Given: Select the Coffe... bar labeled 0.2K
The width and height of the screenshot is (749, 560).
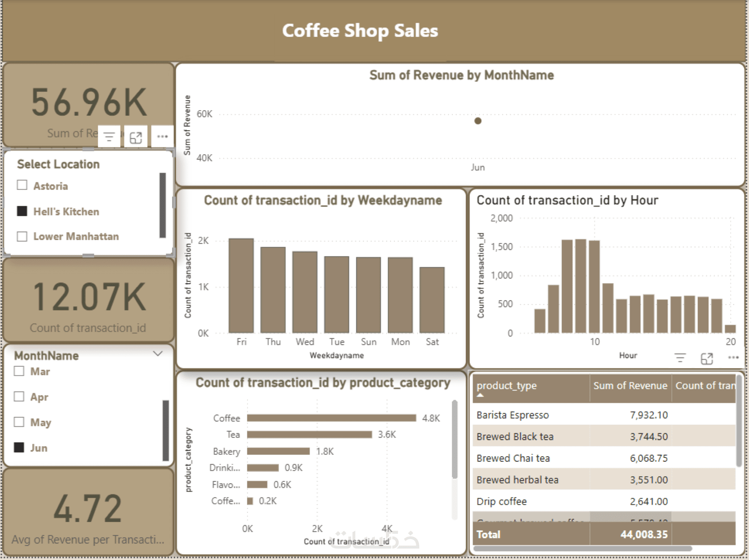Looking at the screenshot, I should point(250,501).
